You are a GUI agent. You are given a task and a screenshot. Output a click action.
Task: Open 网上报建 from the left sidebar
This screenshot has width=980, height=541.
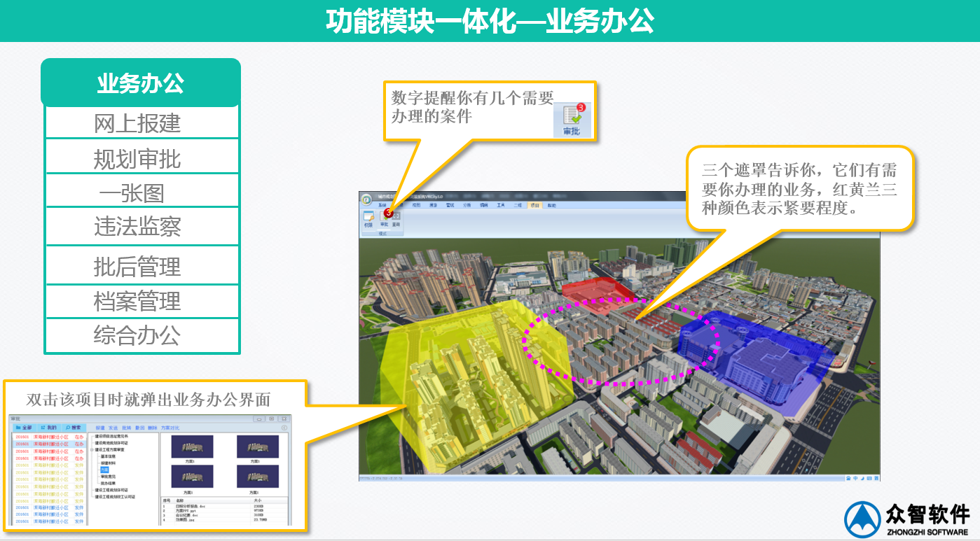point(140,122)
